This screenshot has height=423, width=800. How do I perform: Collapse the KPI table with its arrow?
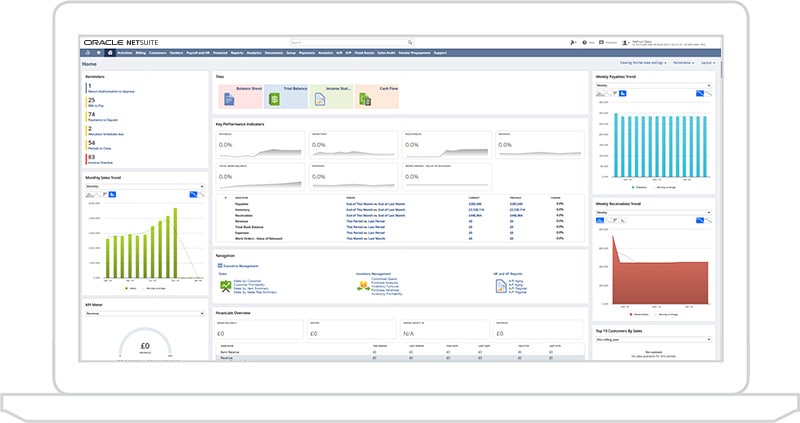(226, 197)
